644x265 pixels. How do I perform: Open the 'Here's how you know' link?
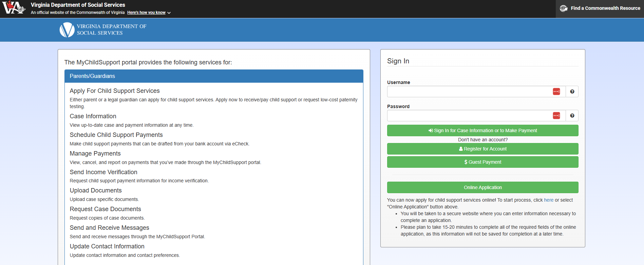(x=146, y=13)
